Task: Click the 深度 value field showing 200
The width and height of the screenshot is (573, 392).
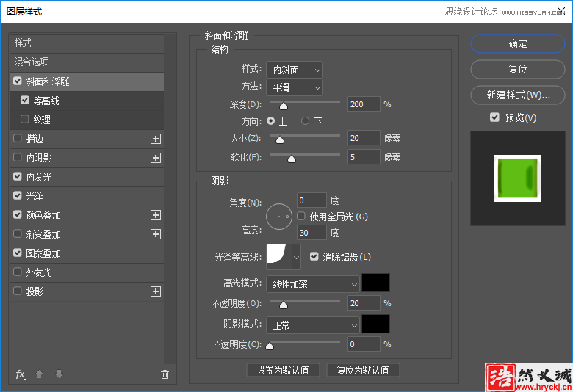Action: (364, 104)
